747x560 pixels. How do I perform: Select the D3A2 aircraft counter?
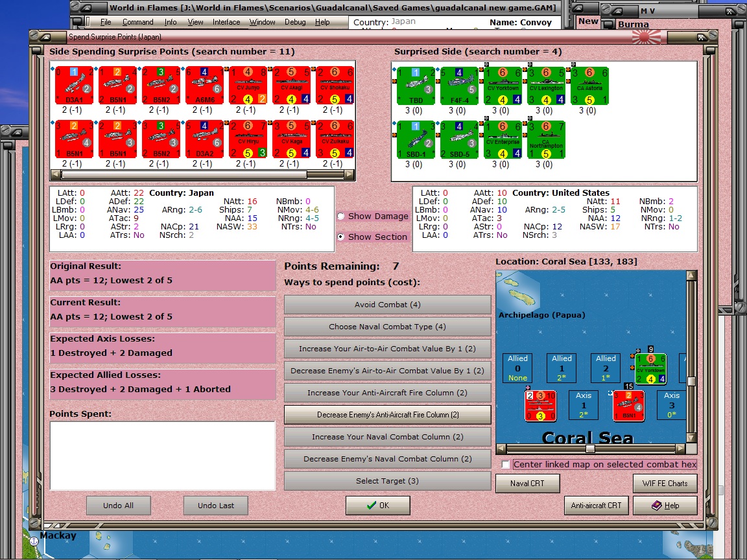click(x=204, y=139)
